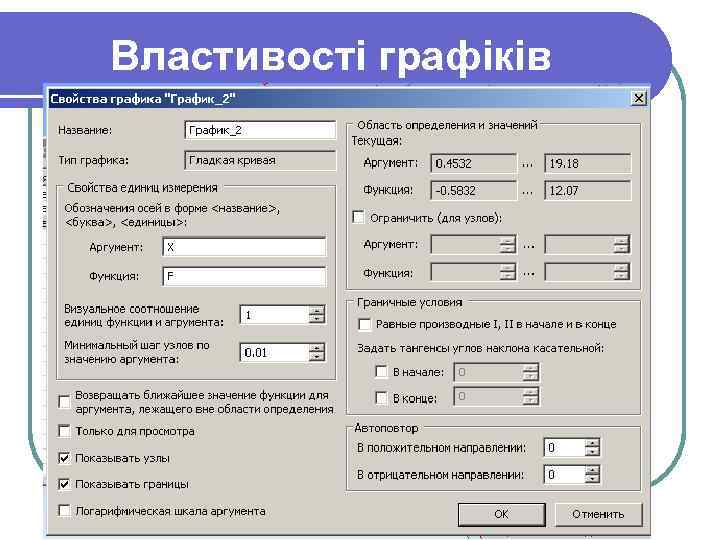
Task: Click the Отменить button
Action: [x=598, y=514]
